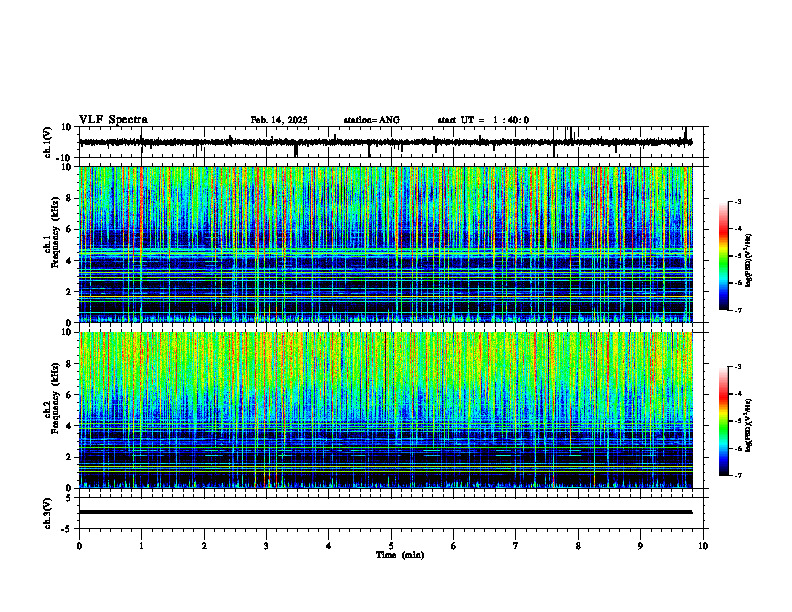Click the "2" kHz tick of ch.1 spectrogram
The height and width of the screenshot is (612, 792).
[69, 291]
